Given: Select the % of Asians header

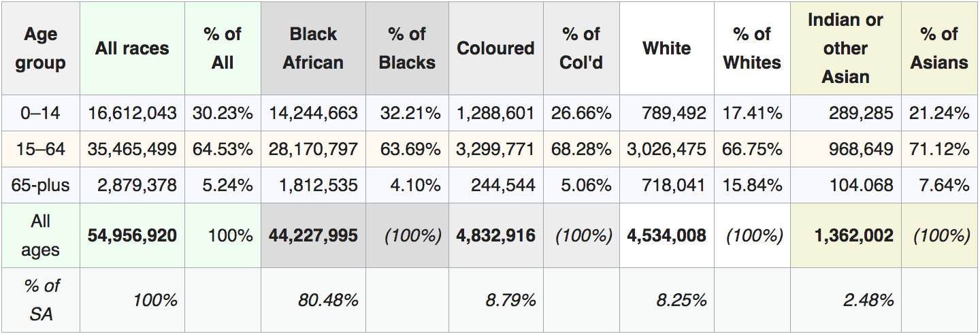Looking at the screenshot, I should 939,48.
